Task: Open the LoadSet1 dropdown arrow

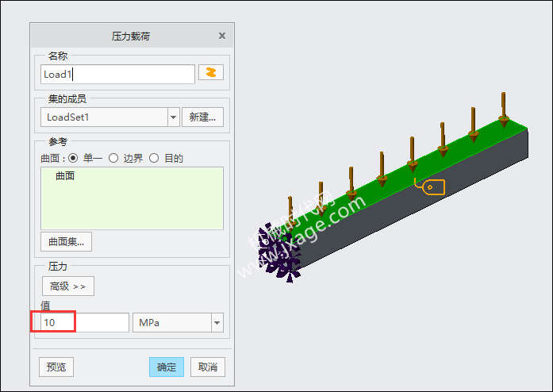Action: pos(173,117)
